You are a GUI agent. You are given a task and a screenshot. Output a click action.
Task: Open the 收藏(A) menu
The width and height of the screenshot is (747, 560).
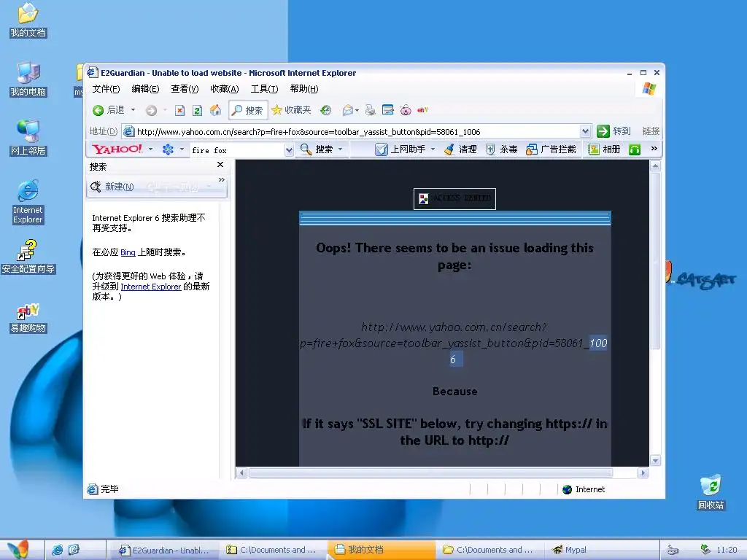[x=225, y=89]
